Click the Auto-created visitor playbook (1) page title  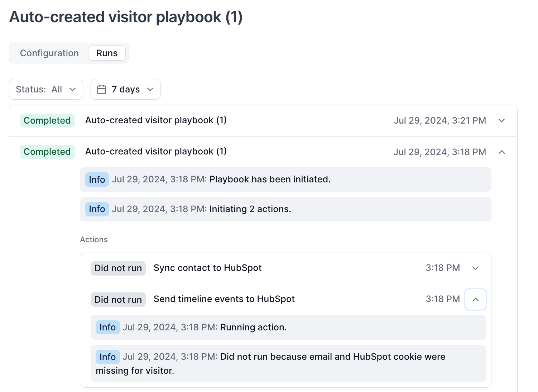point(126,17)
